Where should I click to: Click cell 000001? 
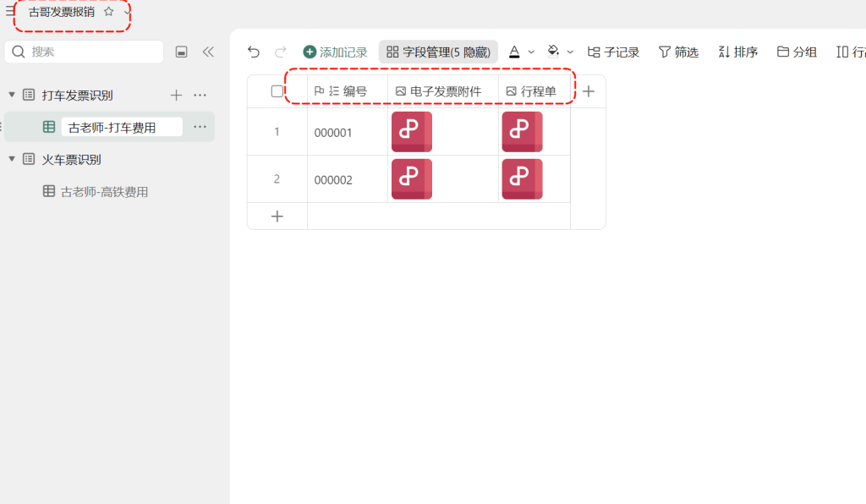click(348, 133)
